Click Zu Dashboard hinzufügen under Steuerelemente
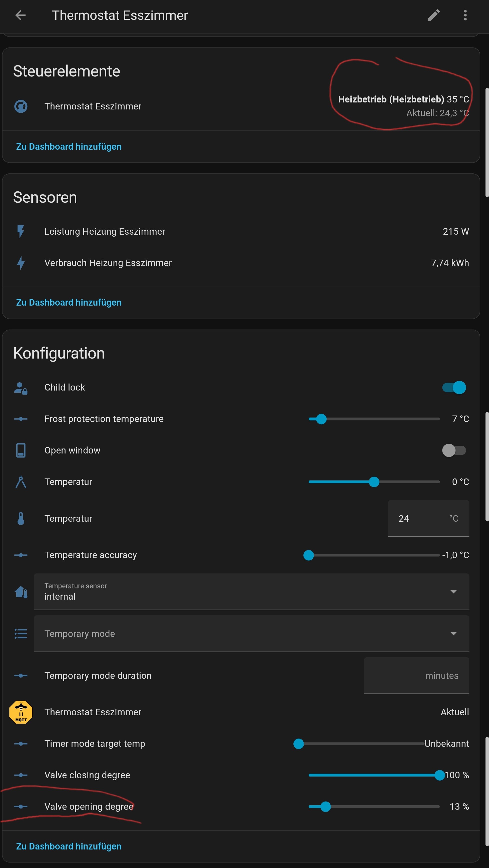 click(69, 147)
